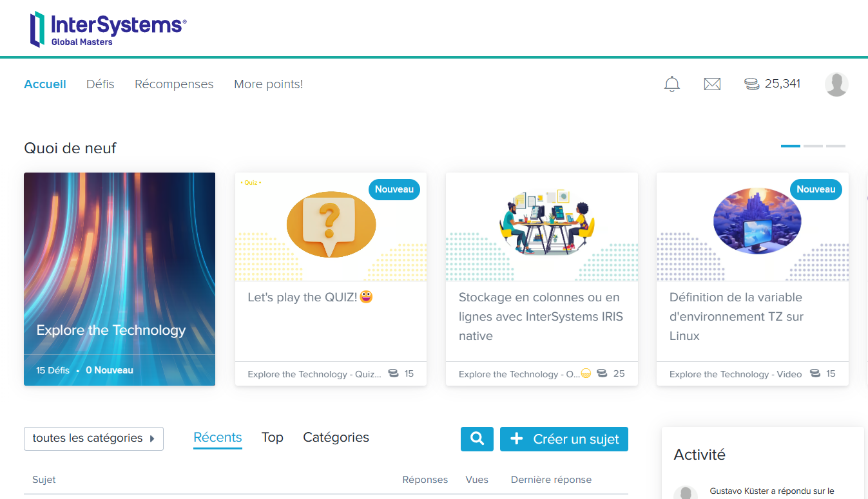This screenshot has height=499, width=868.
Task: Click the More points! link
Action: pos(268,84)
